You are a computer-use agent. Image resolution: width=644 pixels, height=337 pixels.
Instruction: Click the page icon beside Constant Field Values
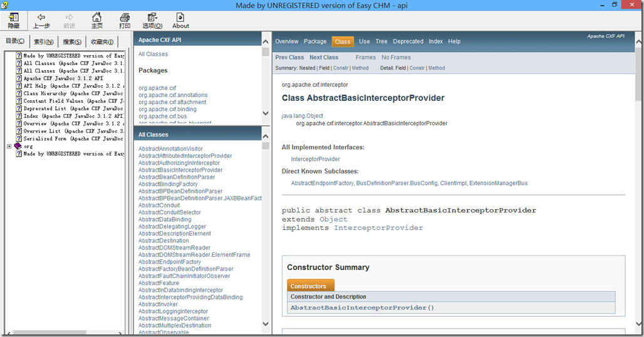pyautogui.click(x=19, y=101)
